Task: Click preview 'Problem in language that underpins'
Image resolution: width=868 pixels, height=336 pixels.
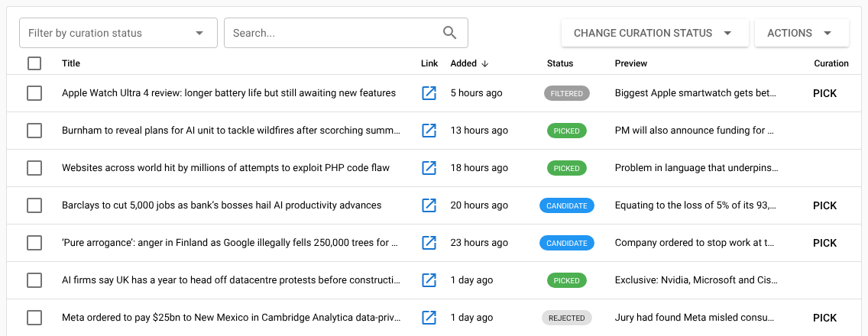Action: pos(696,168)
